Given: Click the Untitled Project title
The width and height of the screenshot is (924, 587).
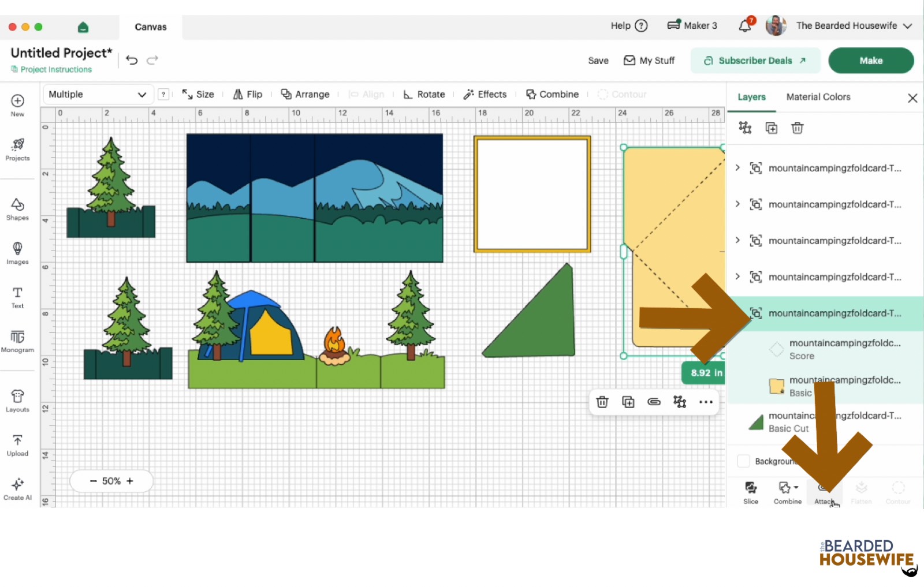Looking at the screenshot, I should pyautogui.click(x=61, y=53).
